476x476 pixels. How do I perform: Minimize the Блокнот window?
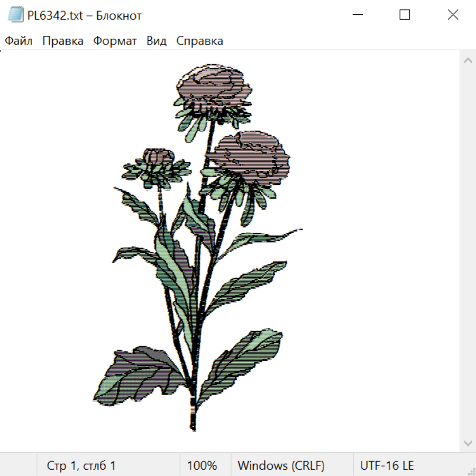pos(358,15)
